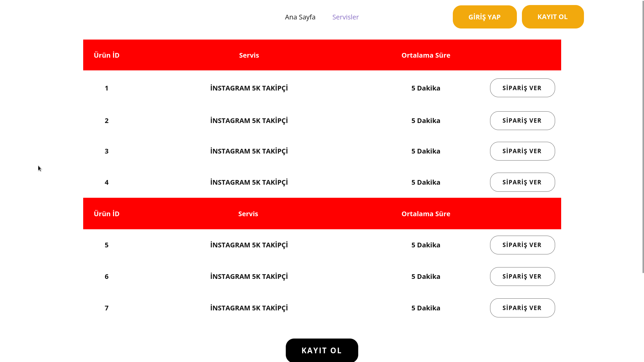Click the yellow GİRİŞ YAP button
The width and height of the screenshot is (644, 362).
[485, 17]
